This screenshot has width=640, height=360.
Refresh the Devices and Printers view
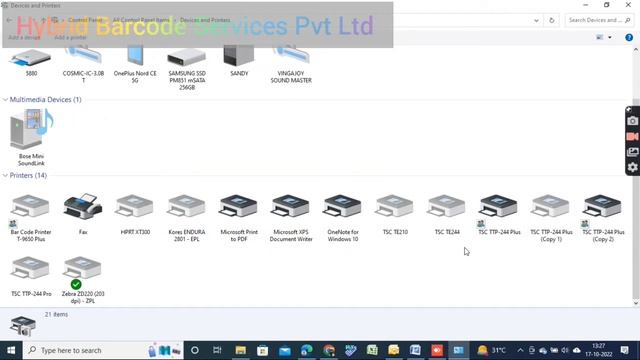click(x=551, y=20)
